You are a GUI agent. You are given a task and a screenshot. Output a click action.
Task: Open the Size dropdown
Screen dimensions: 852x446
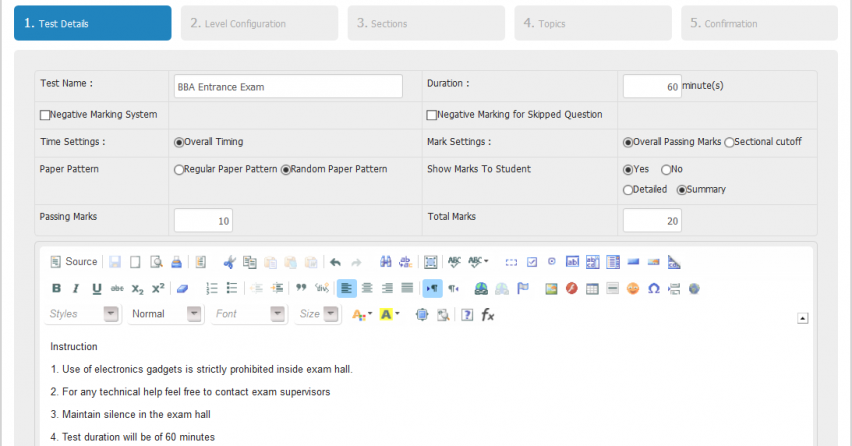[317, 314]
